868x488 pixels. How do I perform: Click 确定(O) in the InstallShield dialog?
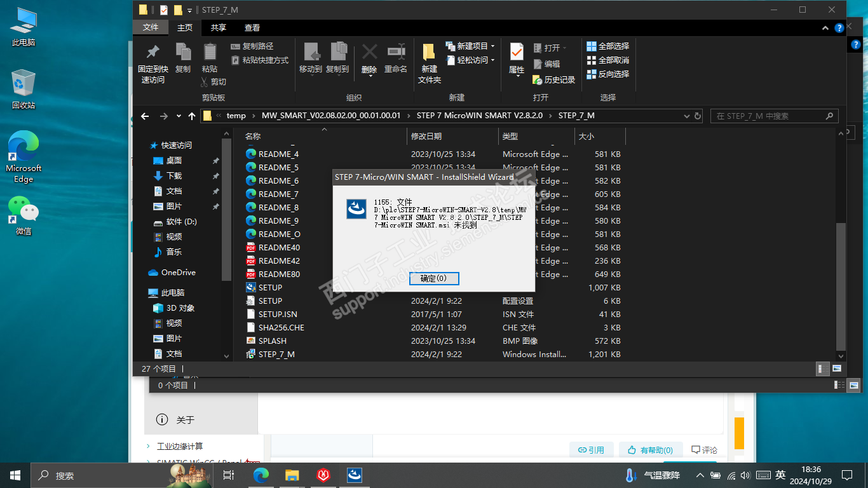coord(433,278)
